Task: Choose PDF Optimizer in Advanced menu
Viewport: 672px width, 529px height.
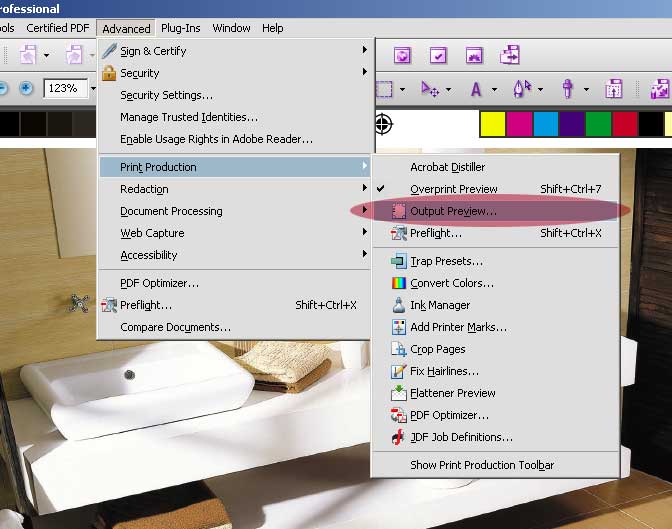Action: [235, 283]
